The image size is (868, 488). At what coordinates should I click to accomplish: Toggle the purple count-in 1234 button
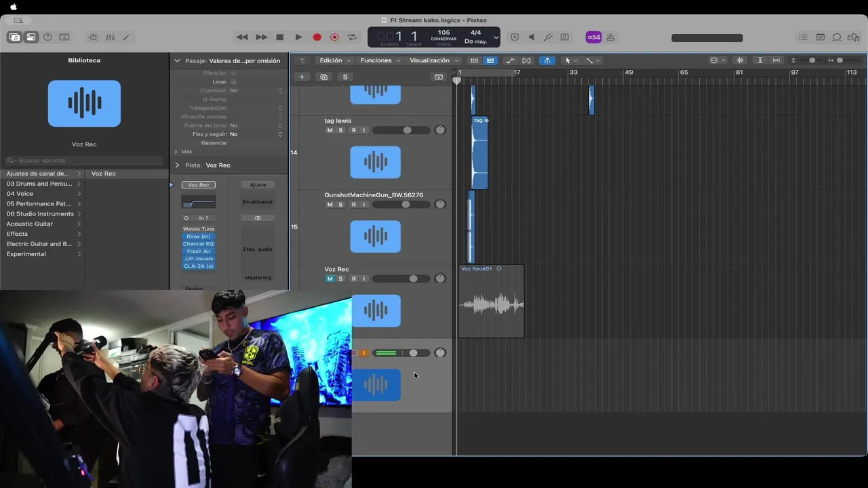pos(593,37)
